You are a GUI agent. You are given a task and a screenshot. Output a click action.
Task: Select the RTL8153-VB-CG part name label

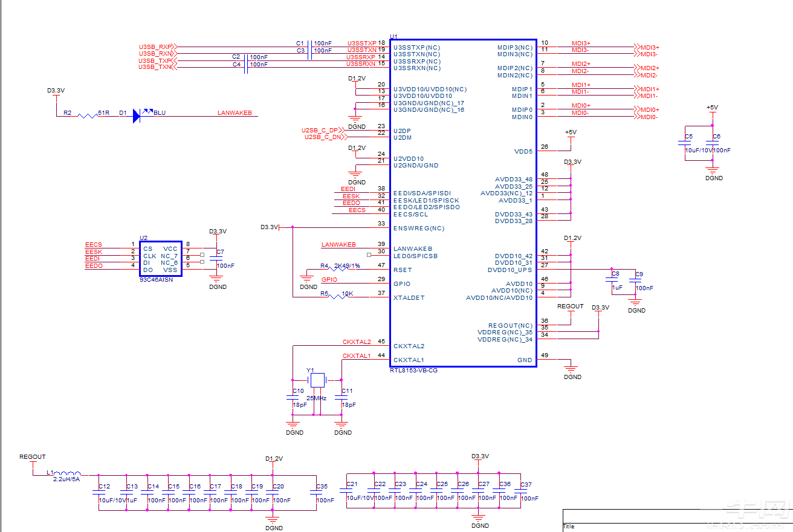(x=413, y=370)
